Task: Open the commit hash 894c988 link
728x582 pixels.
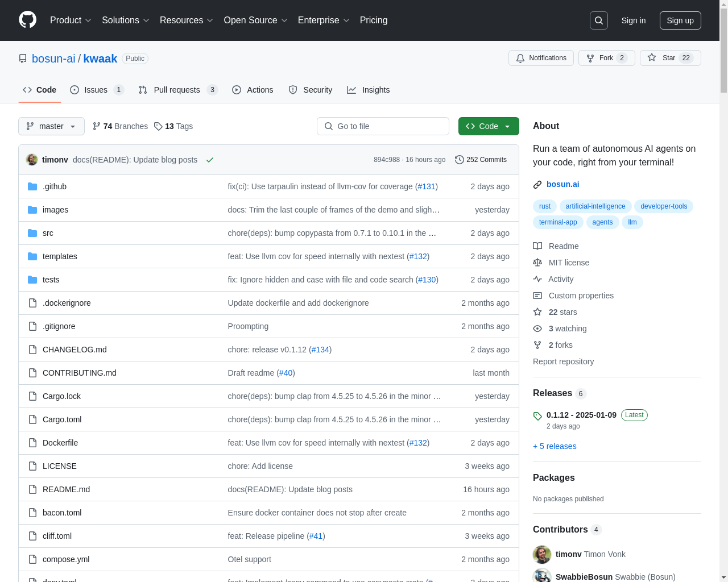Action: (x=387, y=160)
